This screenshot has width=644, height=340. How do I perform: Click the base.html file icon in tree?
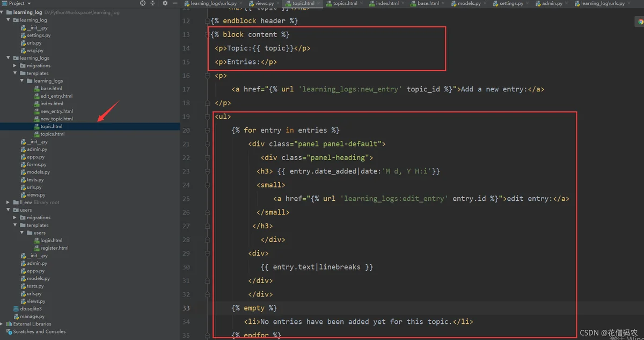[x=36, y=89]
